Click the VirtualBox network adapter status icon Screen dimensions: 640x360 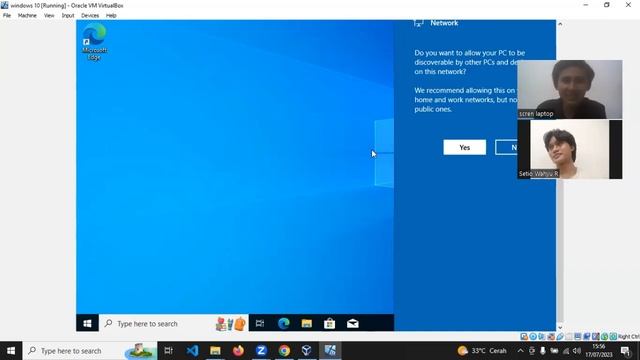tap(551, 336)
